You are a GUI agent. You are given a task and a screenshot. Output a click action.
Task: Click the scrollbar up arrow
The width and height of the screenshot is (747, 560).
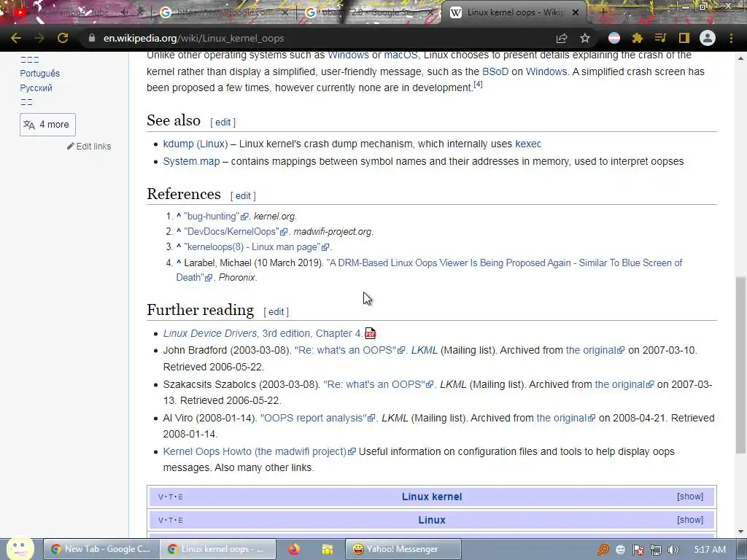pyautogui.click(x=740, y=58)
